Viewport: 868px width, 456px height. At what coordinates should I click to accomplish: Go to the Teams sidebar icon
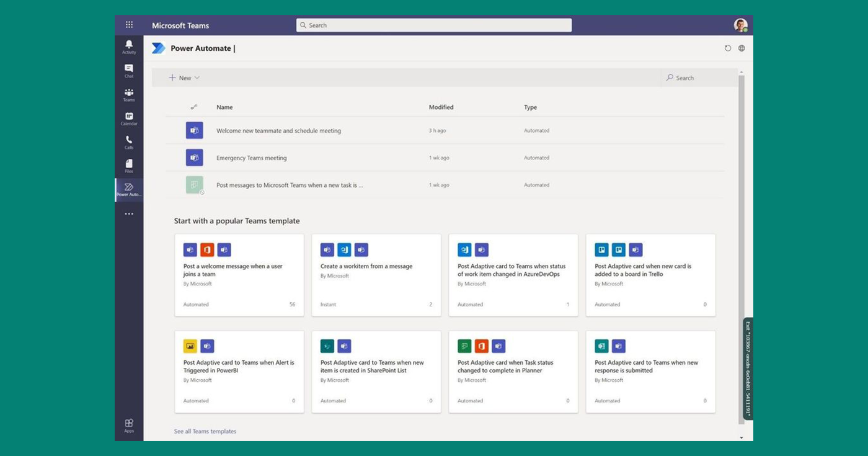(129, 94)
